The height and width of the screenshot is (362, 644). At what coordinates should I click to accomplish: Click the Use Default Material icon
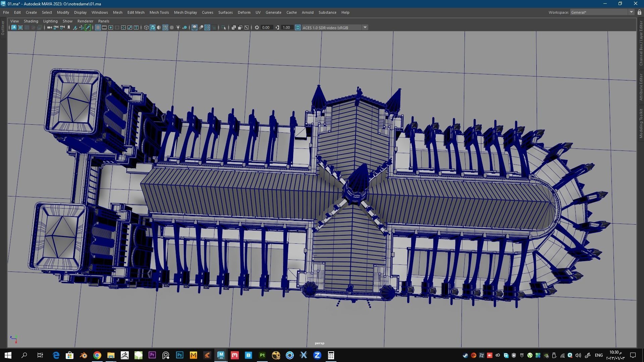click(x=159, y=27)
